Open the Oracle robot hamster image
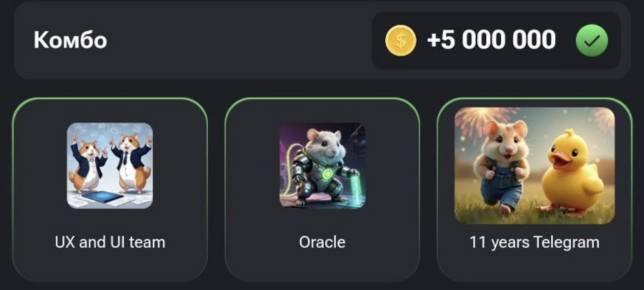Screen dimensions: 644x290 pyautogui.click(x=322, y=166)
